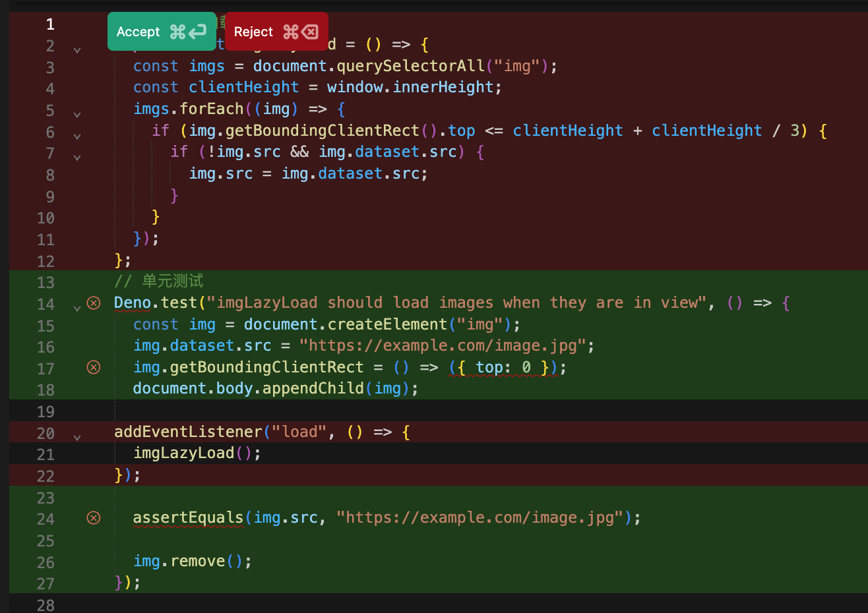Fold the inner if block on line 7
The width and height of the screenshot is (868, 613).
click(77, 158)
